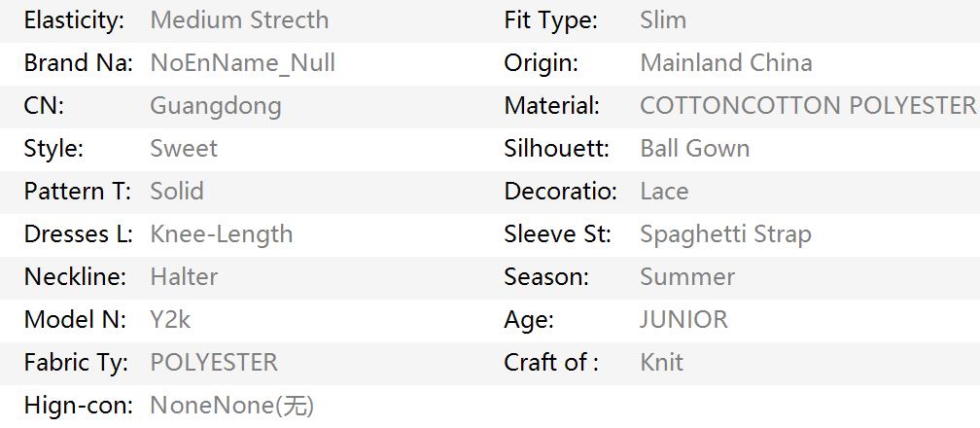Select the Medium Strecth value
980x428 pixels.
point(239,20)
